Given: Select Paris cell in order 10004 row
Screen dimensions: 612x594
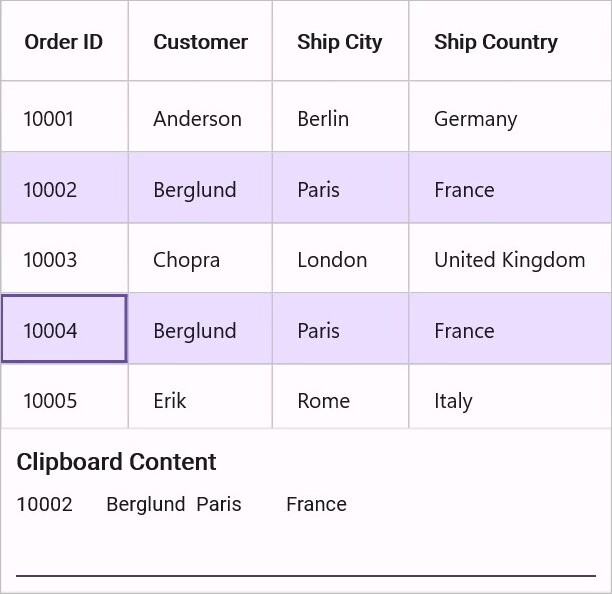Looking at the screenshot, I should coord(340,329).
